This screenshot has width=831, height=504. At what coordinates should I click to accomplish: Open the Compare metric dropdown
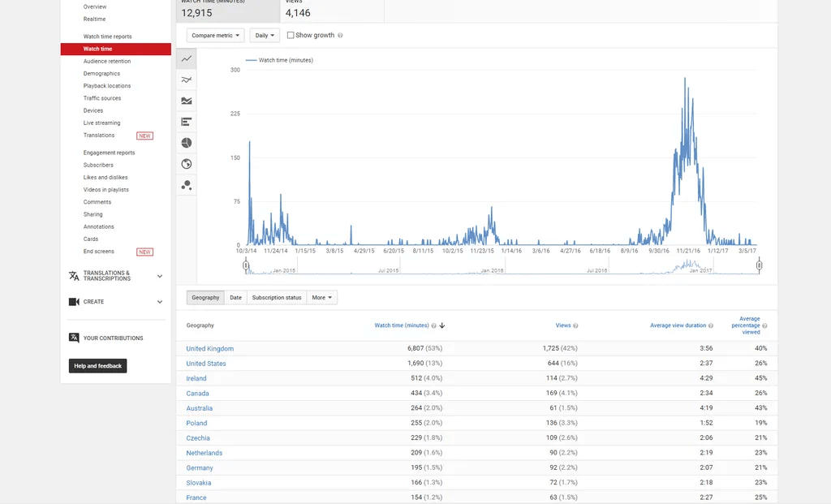[x=215, y=36]
